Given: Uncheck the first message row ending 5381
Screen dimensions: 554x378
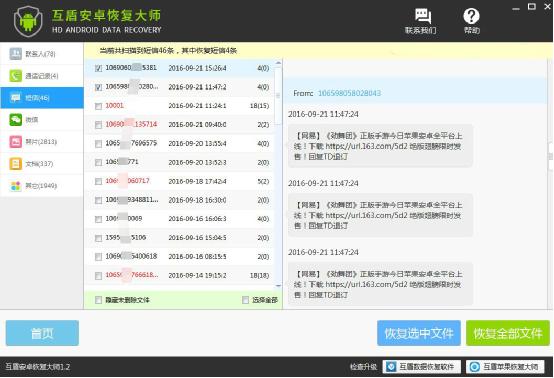Looking at the screenshot, I should (99, 68).
